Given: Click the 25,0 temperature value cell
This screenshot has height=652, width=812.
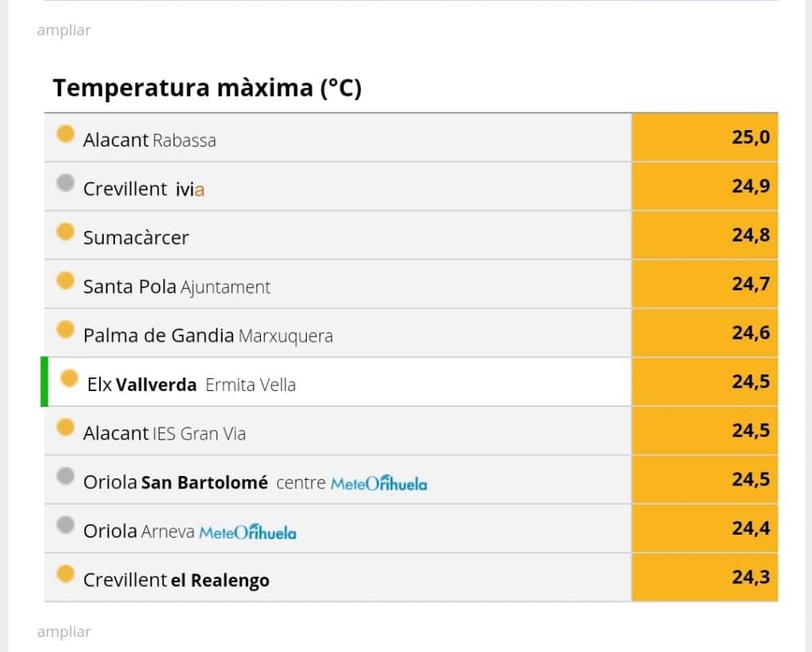Looking at the screenshot, I should point(705,137).
